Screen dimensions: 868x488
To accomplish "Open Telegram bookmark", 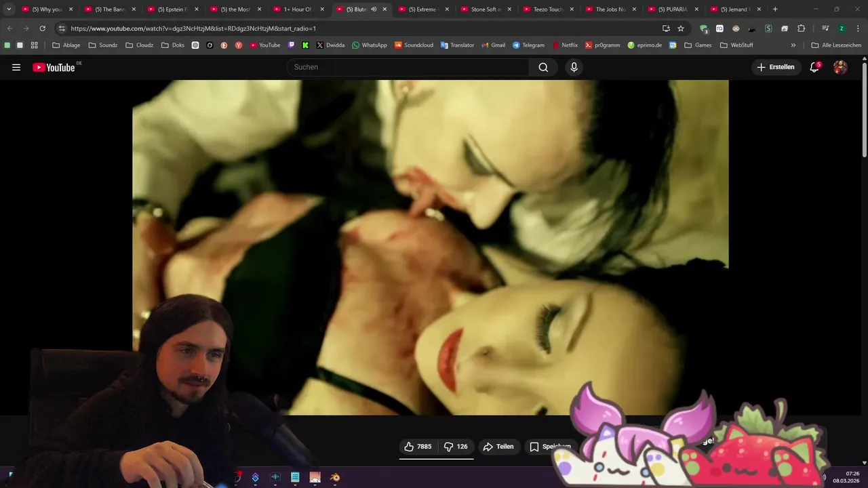I will click(528, 45).
